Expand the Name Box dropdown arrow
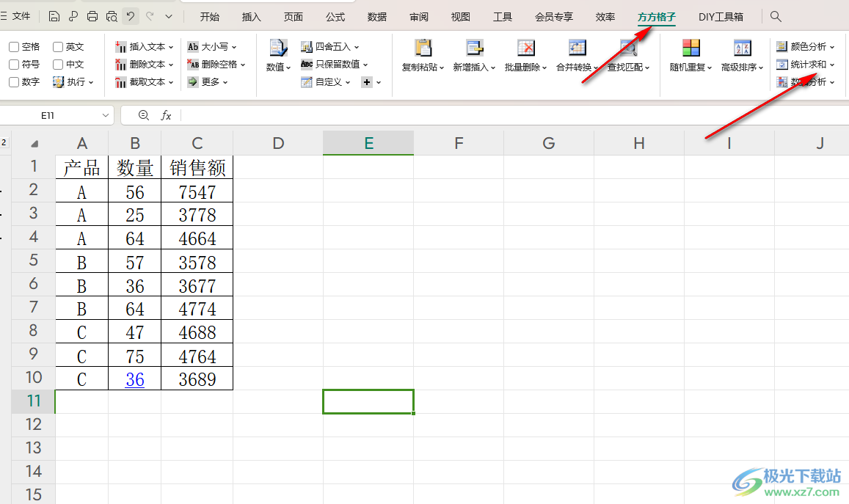The image size is (849, 504). point(105,116)
